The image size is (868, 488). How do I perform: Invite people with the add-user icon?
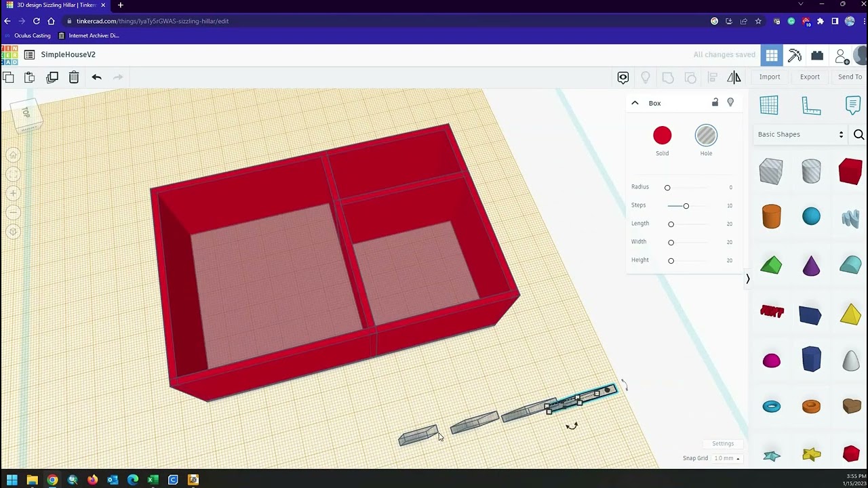(842, 56)
